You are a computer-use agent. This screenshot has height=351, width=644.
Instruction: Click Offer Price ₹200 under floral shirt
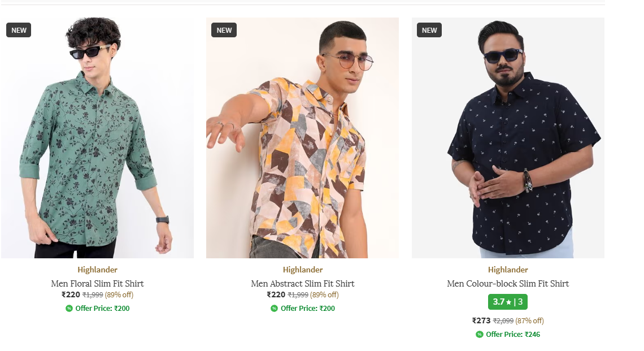tap(102, 308)
